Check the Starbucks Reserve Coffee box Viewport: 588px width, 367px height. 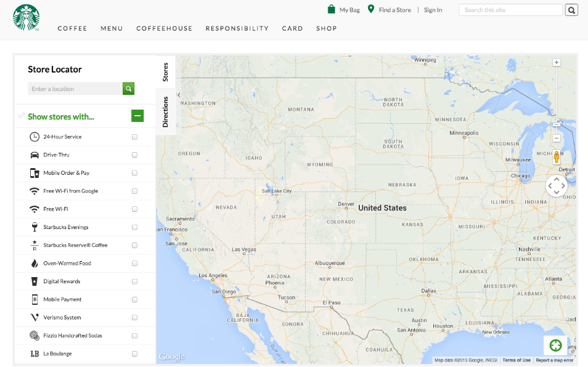(x=134, y=245)
